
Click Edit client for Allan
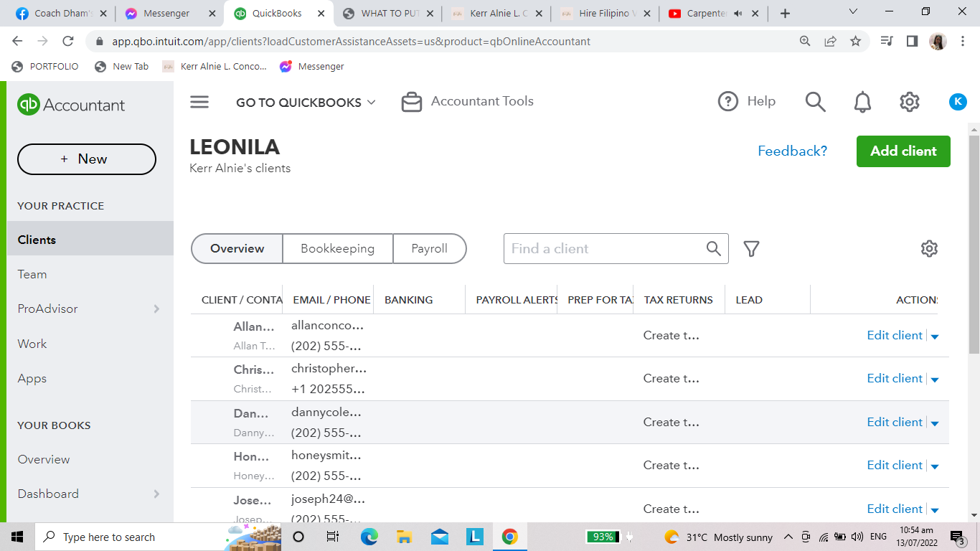pyautogui.click(x=895, y=336)
